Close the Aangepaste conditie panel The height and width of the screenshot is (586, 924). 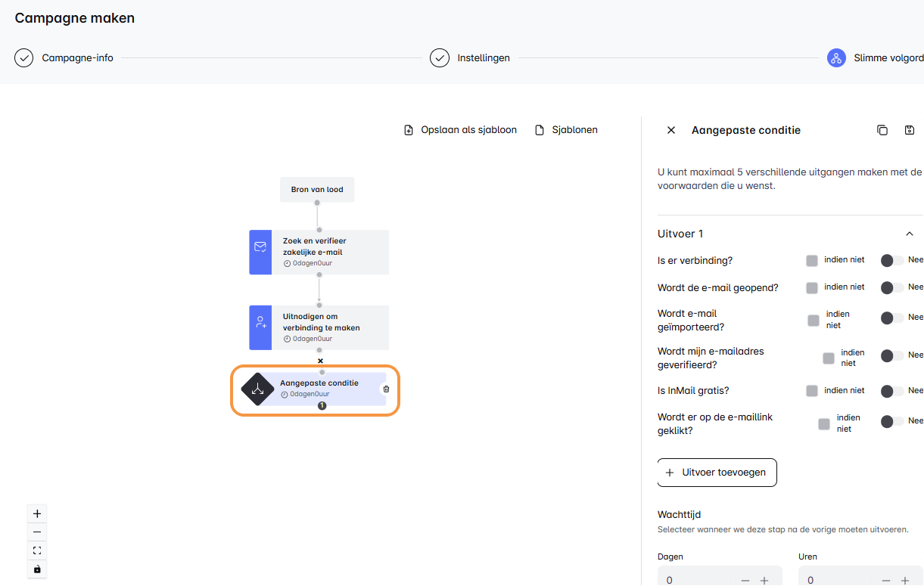click(x=670, y=130)
